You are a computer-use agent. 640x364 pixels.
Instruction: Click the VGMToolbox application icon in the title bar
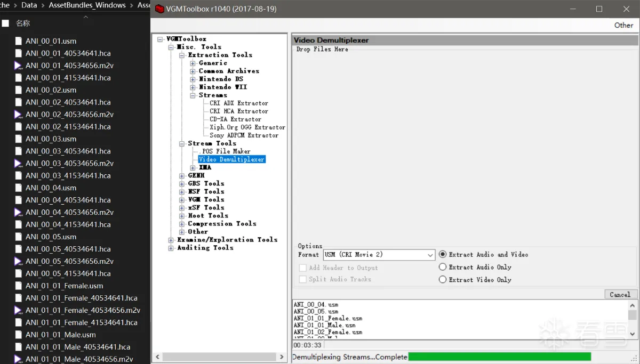point(159,9)
